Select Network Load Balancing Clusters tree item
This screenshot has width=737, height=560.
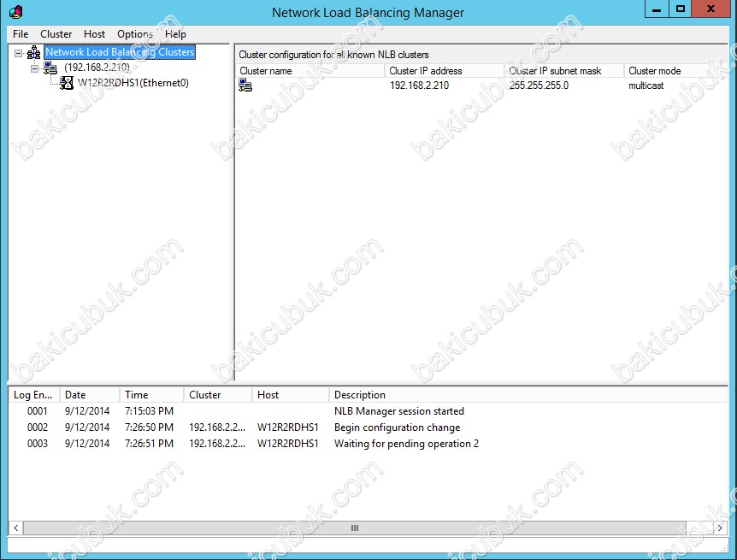pos(120,51)
